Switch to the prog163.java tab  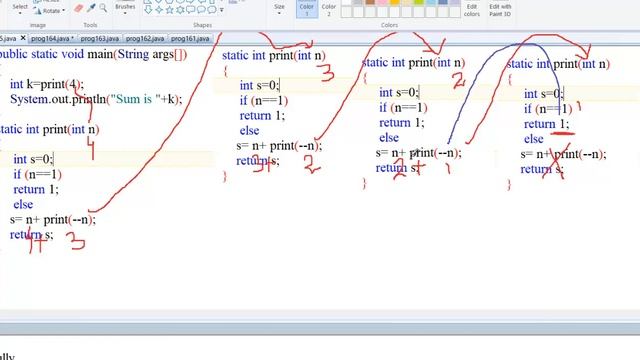coord(100,39)
